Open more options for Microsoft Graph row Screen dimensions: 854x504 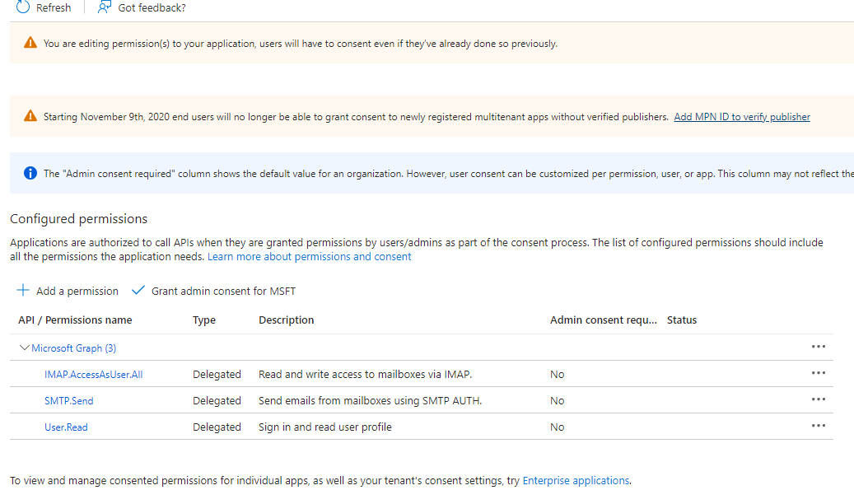[x=818, y=347]
